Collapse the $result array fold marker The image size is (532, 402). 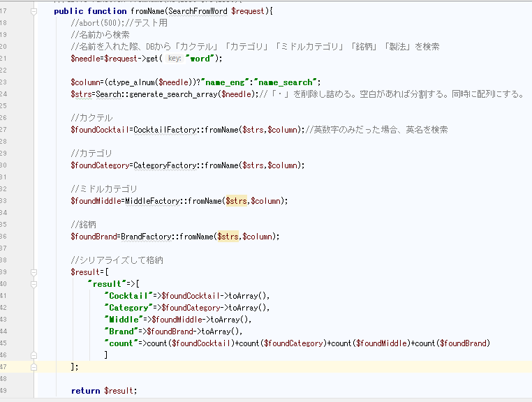[x=34, y=272]
